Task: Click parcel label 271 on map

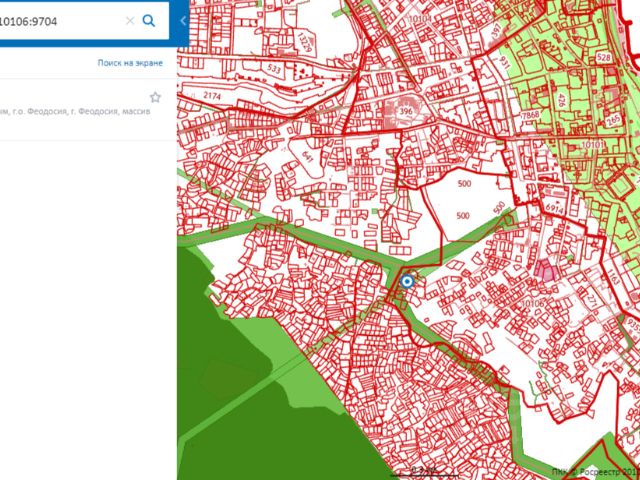Action: pos(593,300)
